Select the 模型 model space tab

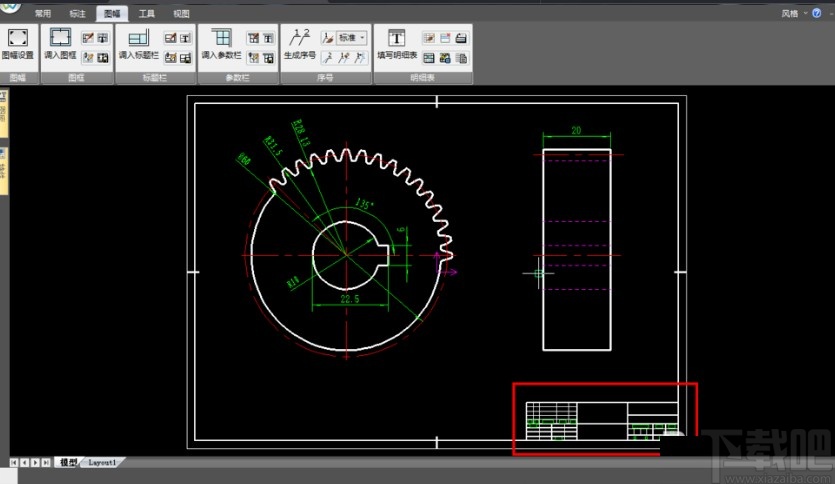click(68, 463)
